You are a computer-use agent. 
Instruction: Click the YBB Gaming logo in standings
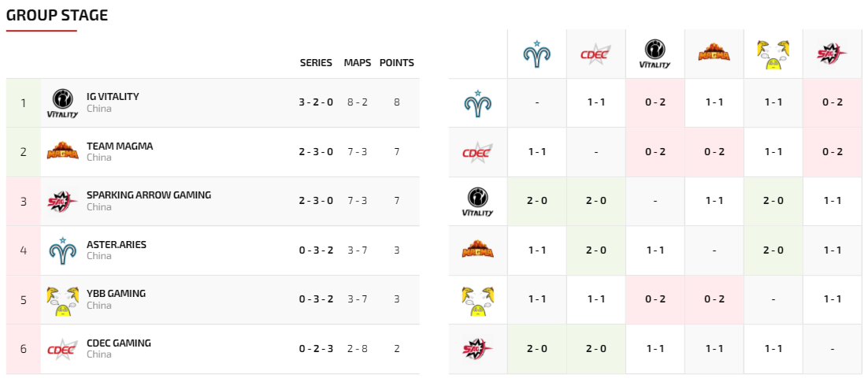coord(63,300)
